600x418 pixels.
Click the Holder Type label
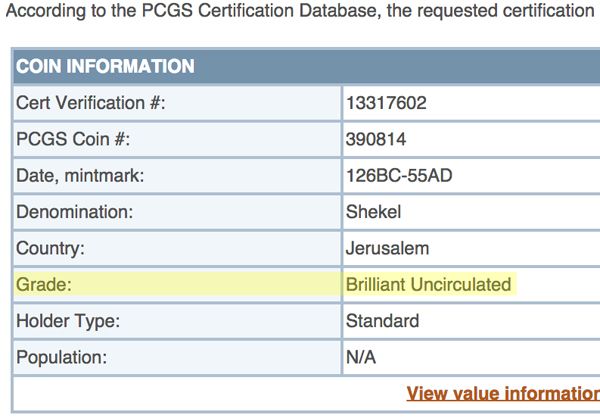(68, 321)
